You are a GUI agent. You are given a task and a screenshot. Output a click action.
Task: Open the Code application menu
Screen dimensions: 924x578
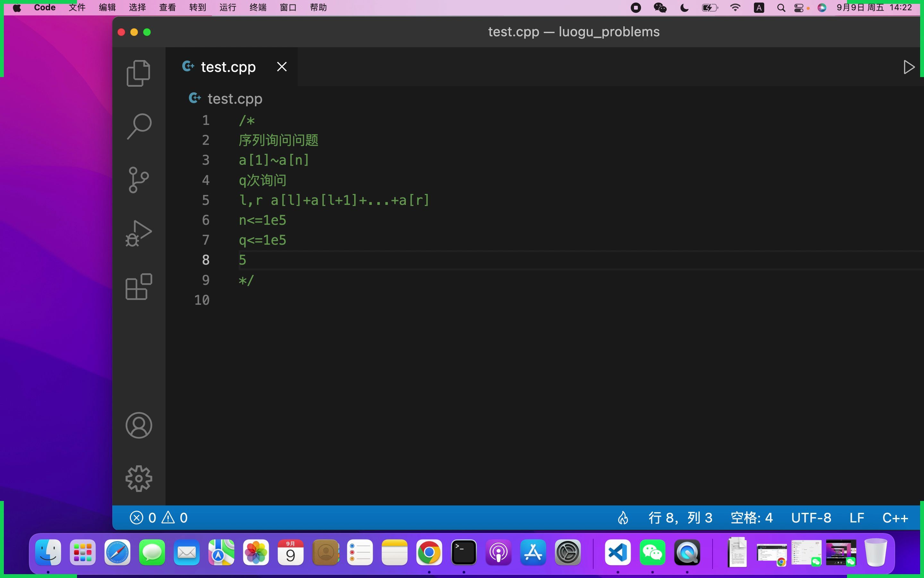pos(45,8)
